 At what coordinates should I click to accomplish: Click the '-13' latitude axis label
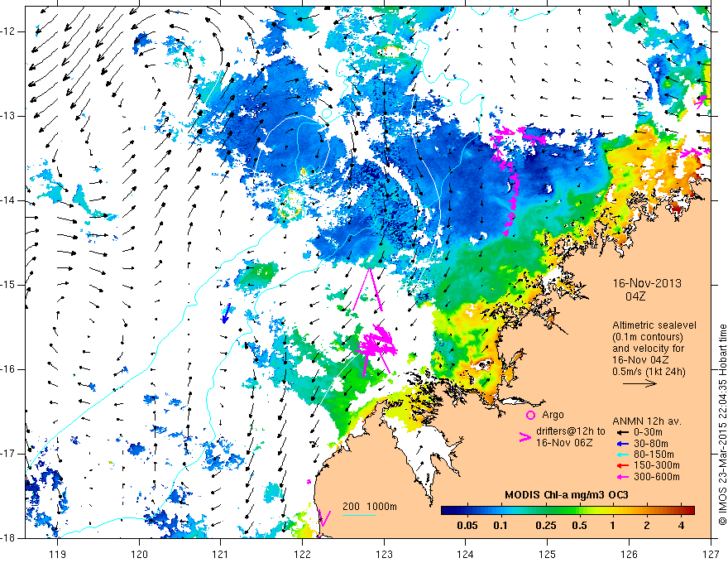point(8,116)
